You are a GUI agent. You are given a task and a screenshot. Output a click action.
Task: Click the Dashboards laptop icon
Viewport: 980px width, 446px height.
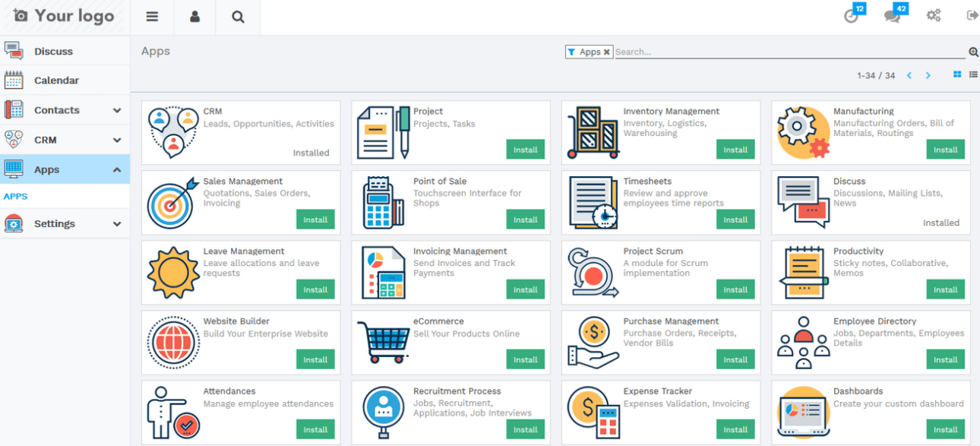click(804, 414)
